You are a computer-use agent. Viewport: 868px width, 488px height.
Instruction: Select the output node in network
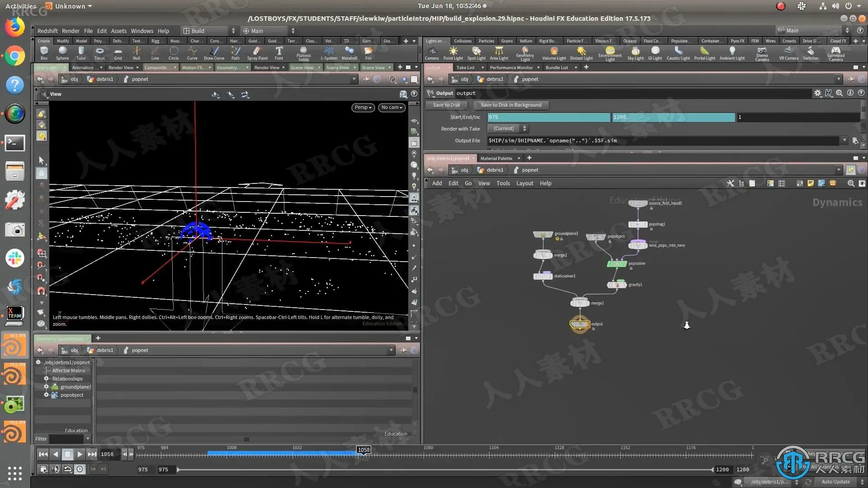[580, 324]
